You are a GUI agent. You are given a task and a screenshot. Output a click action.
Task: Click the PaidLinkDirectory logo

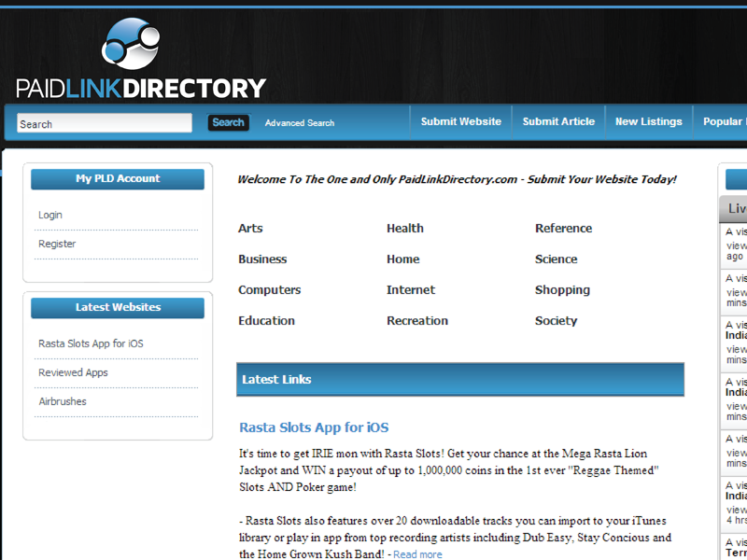(141, 58)
